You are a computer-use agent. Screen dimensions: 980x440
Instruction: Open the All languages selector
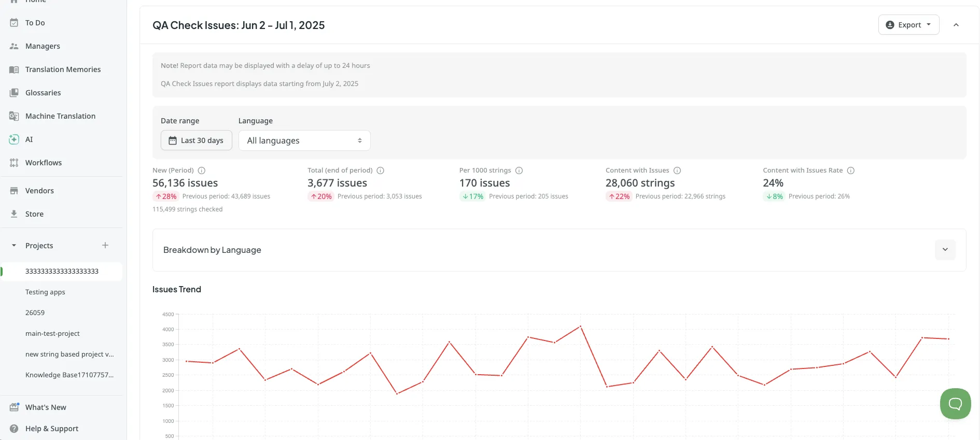point(304,140)
